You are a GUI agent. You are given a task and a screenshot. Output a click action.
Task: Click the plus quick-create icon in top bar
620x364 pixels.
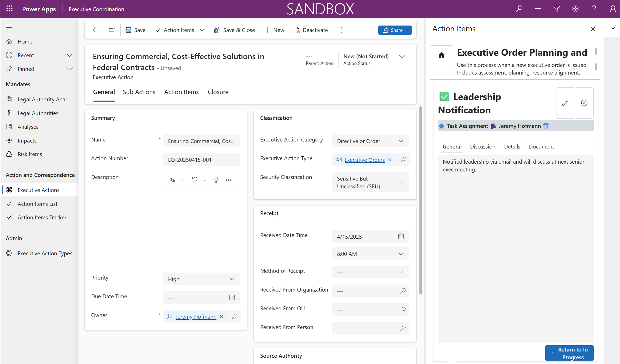point(538,9)
